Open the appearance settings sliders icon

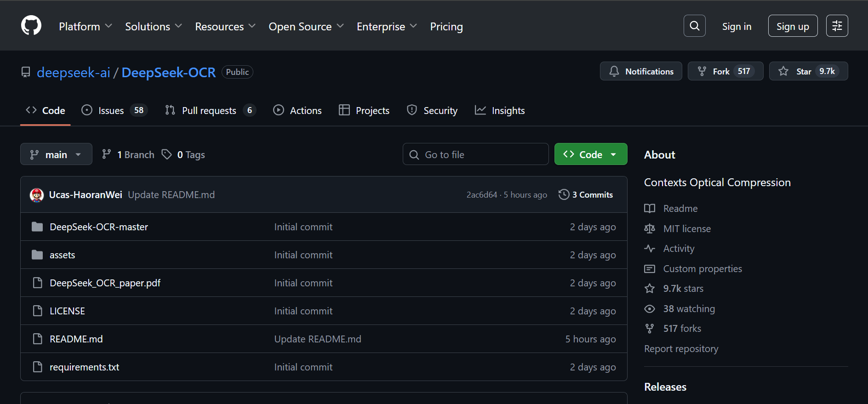837,26
